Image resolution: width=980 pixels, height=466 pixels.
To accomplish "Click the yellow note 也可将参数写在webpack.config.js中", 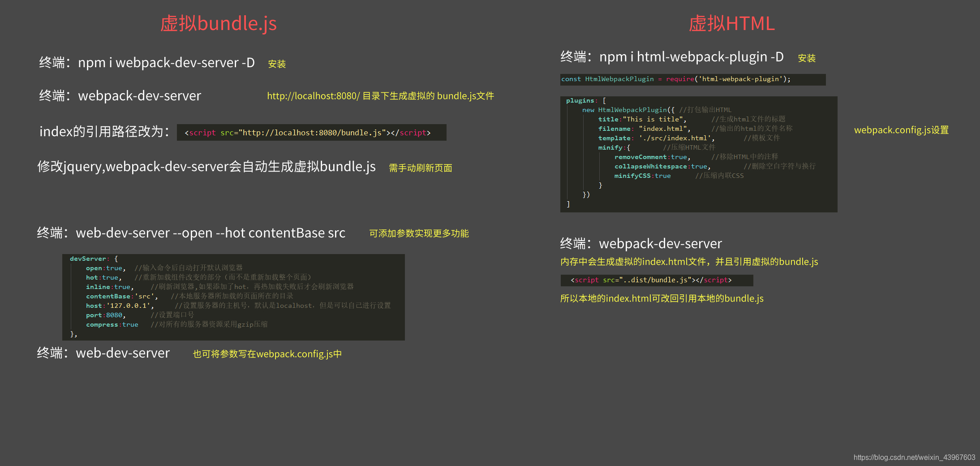I will pyautogui.click(x=267, y=354).
